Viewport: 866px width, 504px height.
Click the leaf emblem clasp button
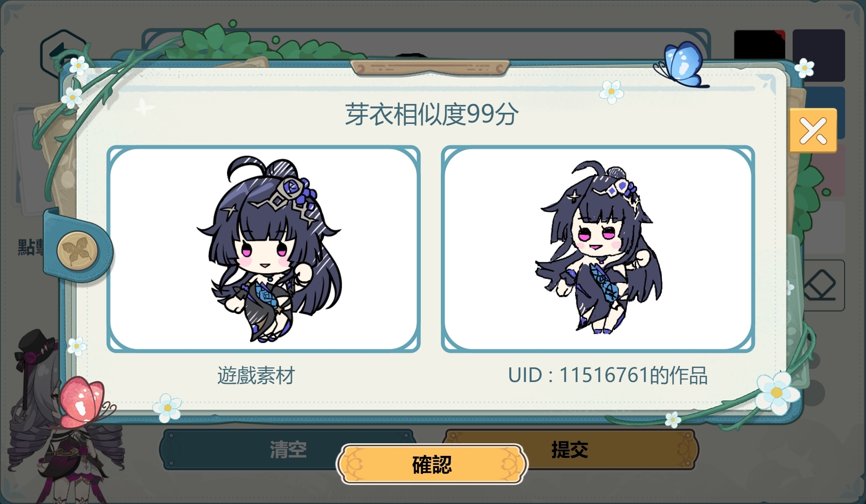click(78, 251)
